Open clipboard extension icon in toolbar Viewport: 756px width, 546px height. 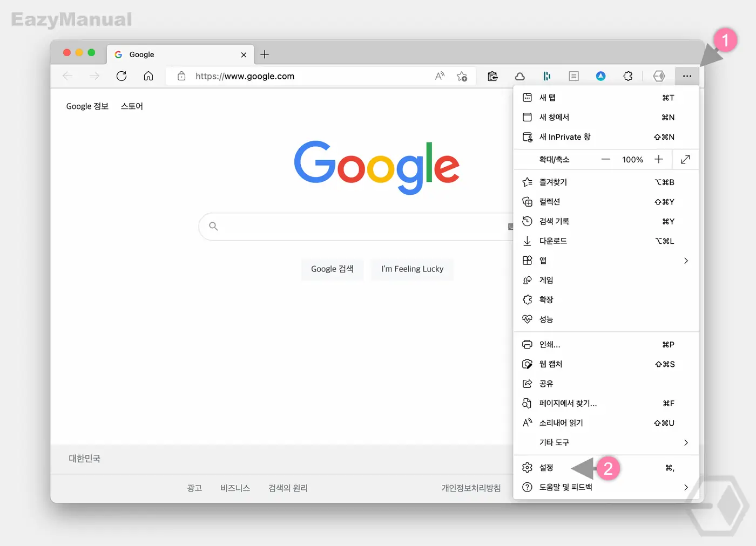point(492,76)
